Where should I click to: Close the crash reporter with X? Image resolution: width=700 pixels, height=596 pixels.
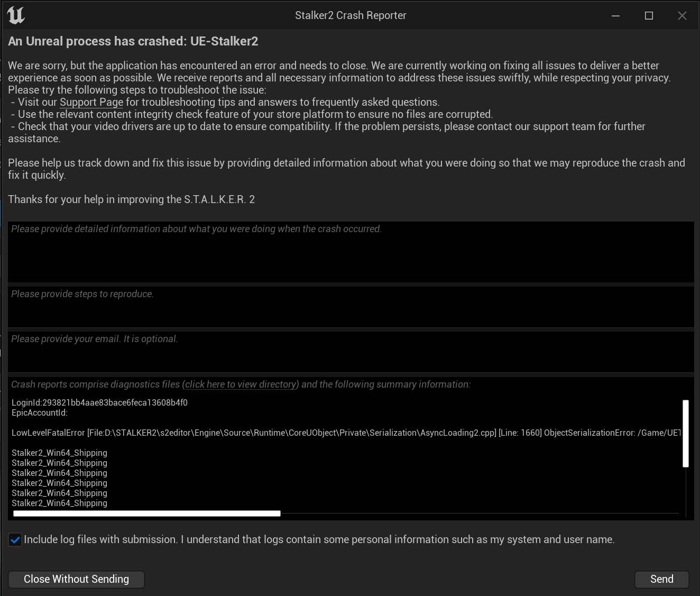(x=682, y=16)
